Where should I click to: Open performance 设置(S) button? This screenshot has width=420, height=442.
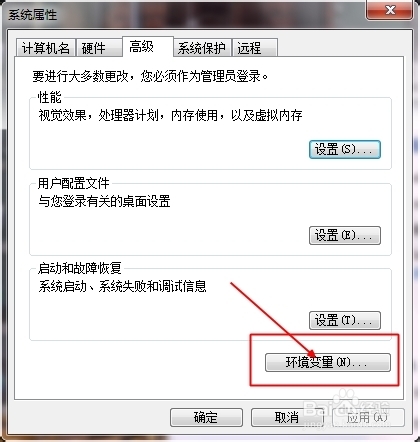345,149
